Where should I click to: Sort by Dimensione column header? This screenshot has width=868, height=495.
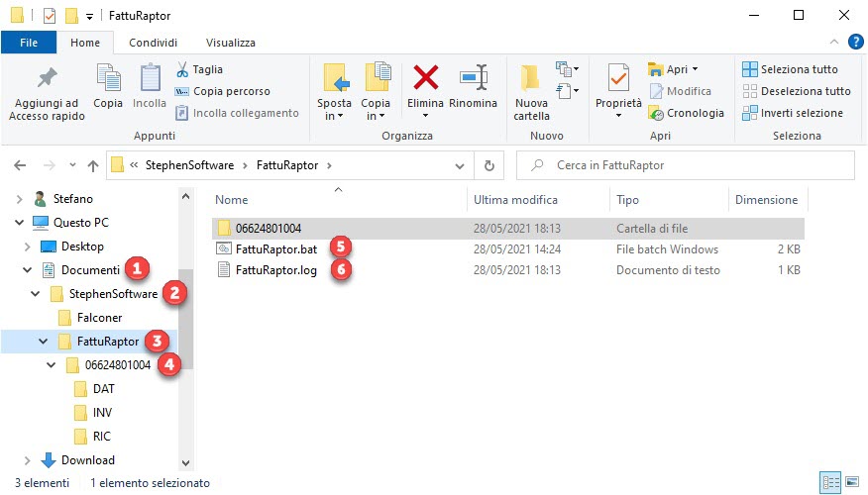pyautogui.click(x=766, y=200)
